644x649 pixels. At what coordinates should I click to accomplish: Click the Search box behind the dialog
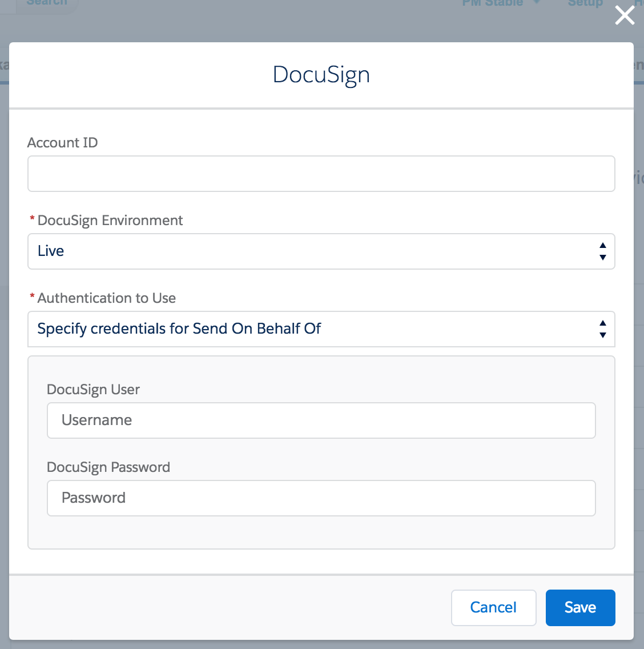47,3
